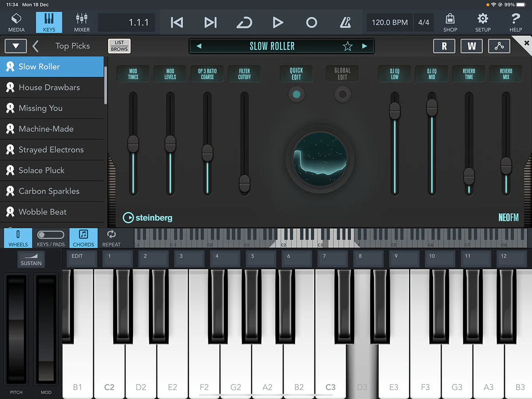Switch to the Keys view

49,22
